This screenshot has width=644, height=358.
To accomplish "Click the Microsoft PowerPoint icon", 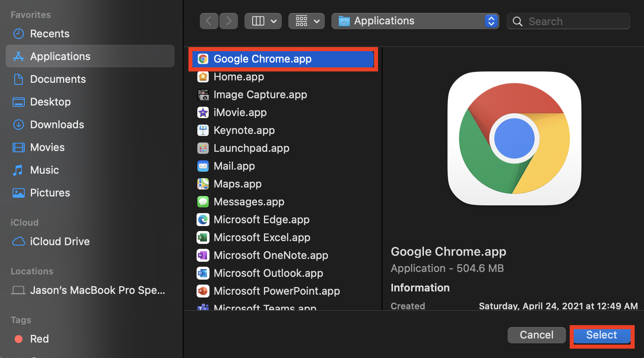I will coord(203,291).
